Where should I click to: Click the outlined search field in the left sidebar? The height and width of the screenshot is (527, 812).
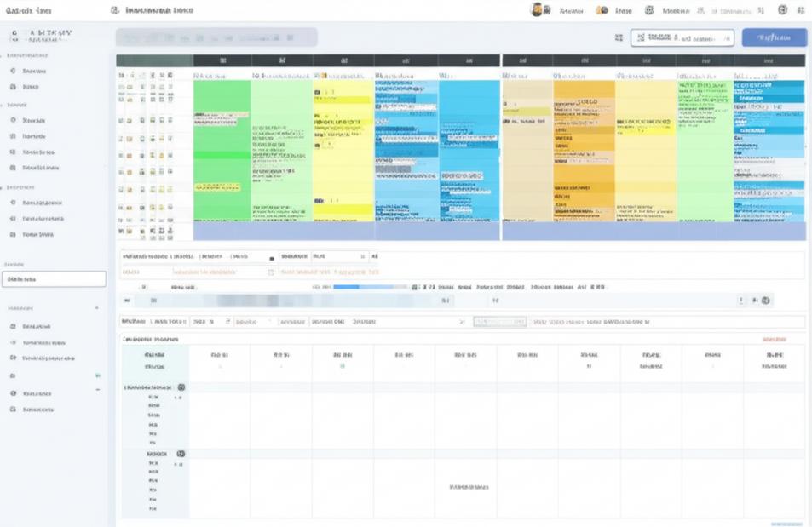54,279
